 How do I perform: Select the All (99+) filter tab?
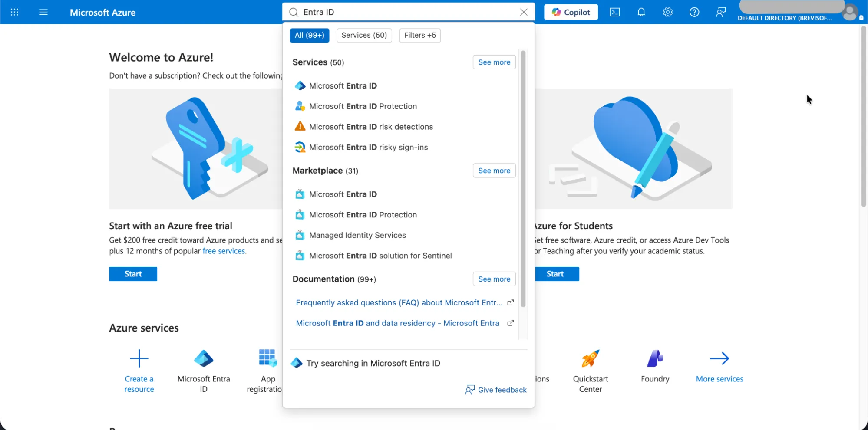[310, 35]
